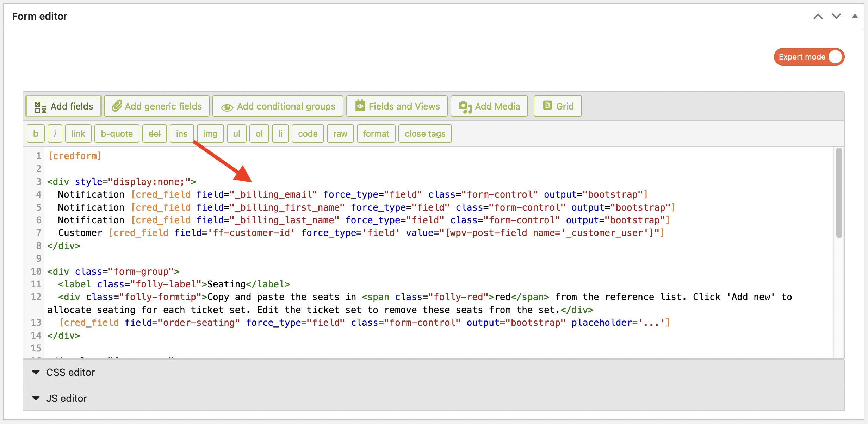Move the Form editor panel down
868x424 pixels.
click(x=837, y=16)
